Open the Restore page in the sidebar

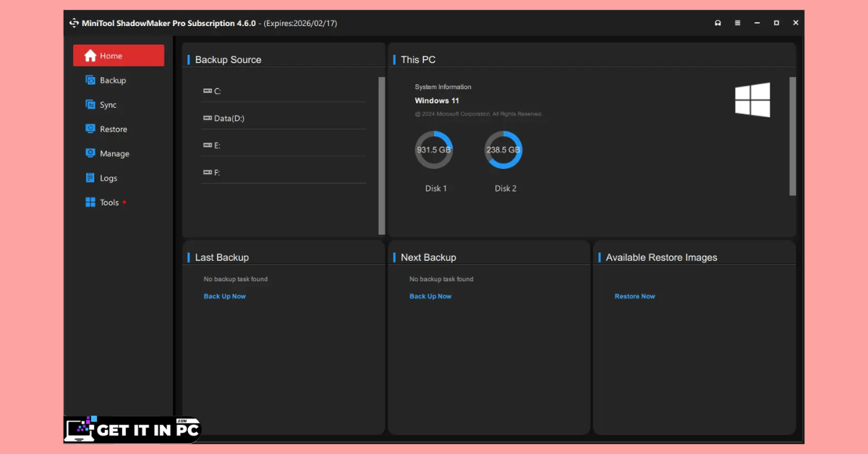point(119,129)
